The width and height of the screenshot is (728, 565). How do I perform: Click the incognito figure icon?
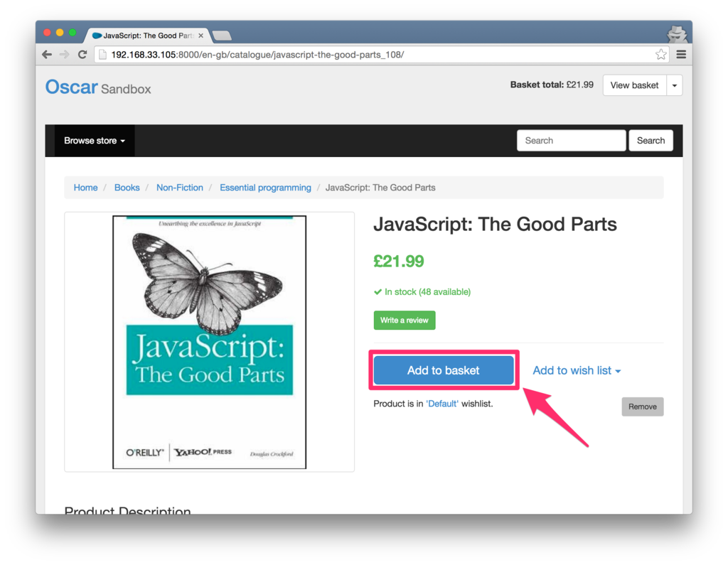(676, 34)
